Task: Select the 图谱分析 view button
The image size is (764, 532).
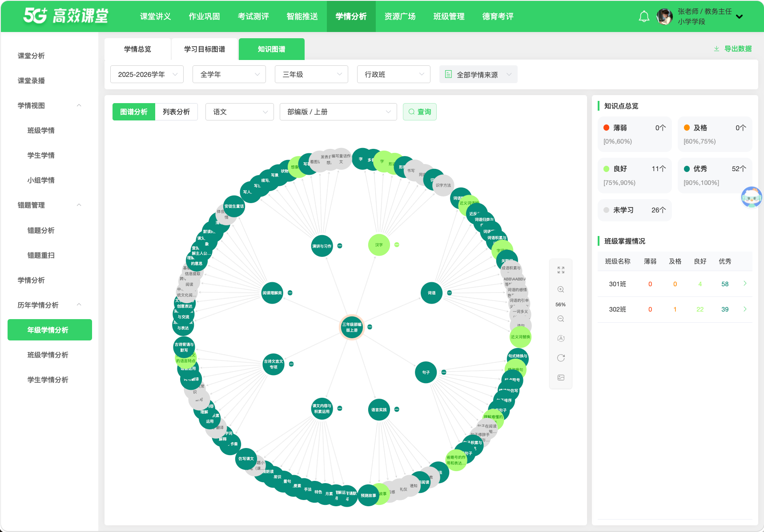Action: (134, 112)
